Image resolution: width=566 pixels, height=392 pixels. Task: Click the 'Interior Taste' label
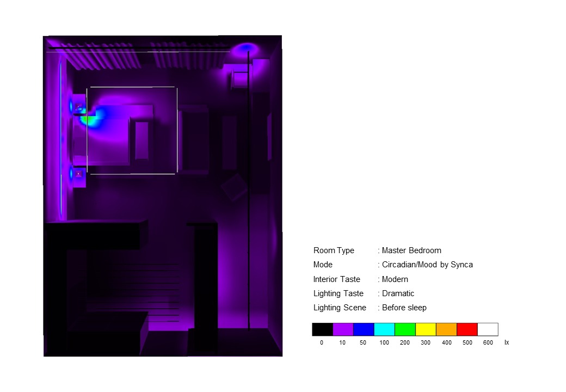(336, 279)
